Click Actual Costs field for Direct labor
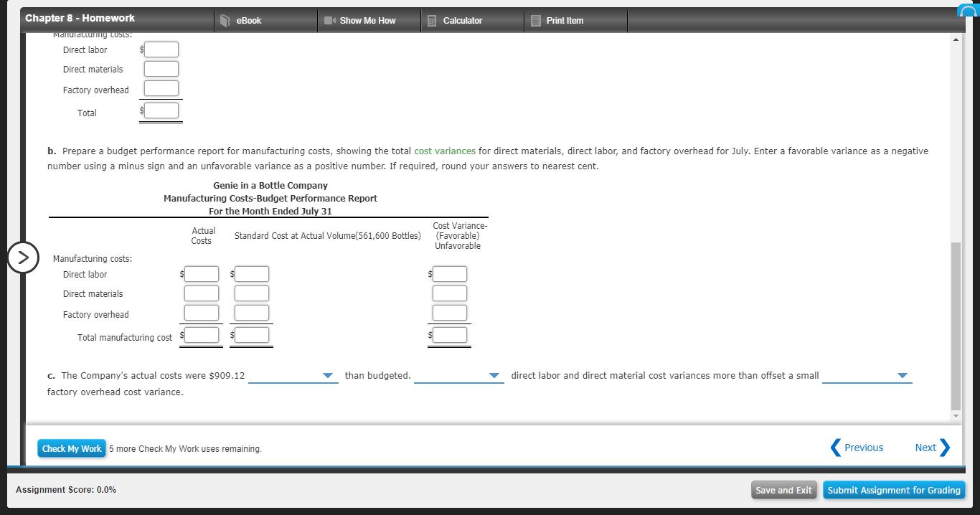 (x=202, y=274)
